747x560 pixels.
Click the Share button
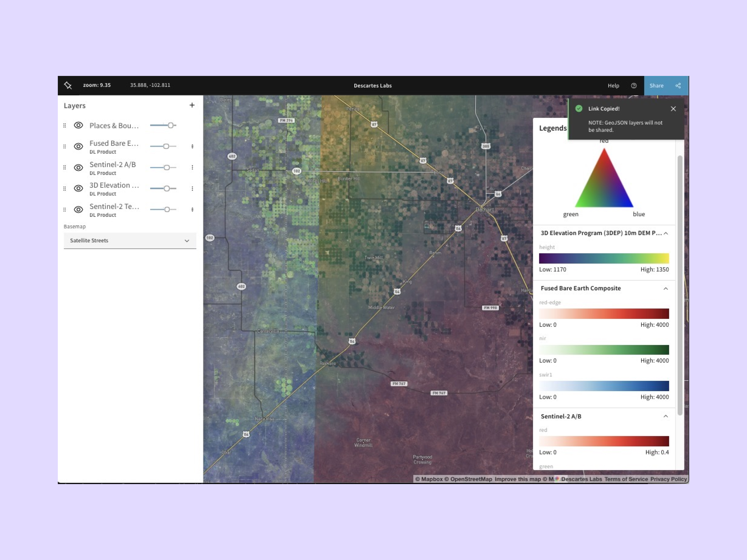[x=656, y=85]
